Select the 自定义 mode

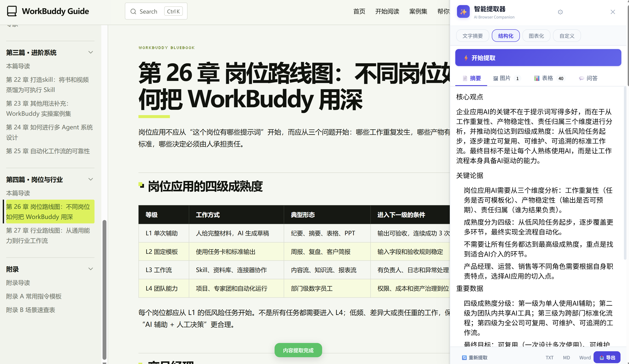point(567,36)
